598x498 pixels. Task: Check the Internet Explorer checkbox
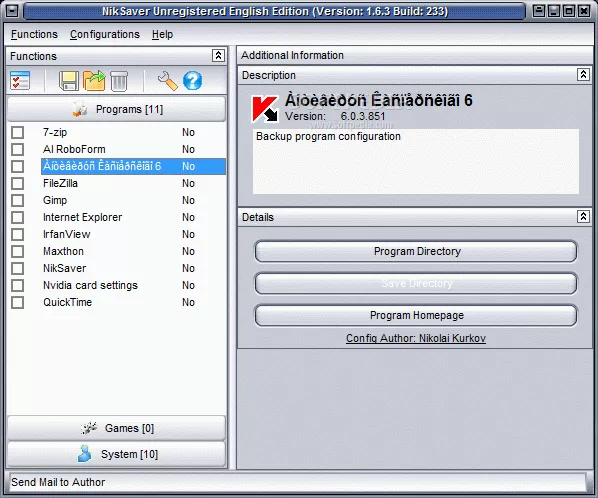click(18, 217)
